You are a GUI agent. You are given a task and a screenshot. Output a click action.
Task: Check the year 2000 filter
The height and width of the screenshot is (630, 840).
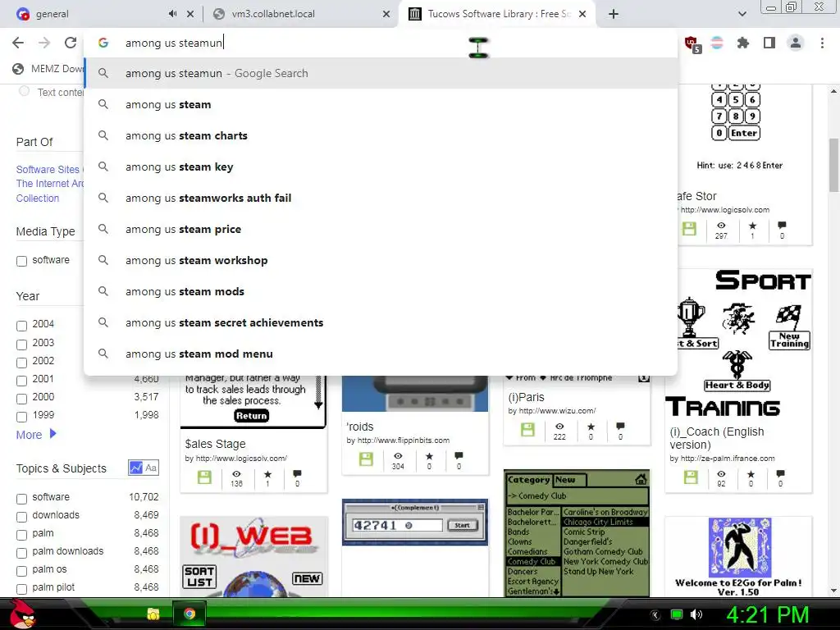(x=21, y=399)
